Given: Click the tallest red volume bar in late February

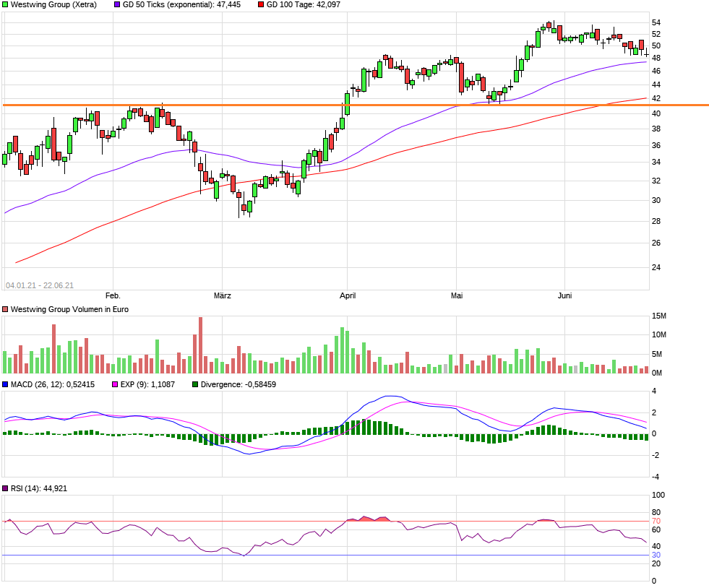Looking at the screenshot, I should [x=201, y=345].
